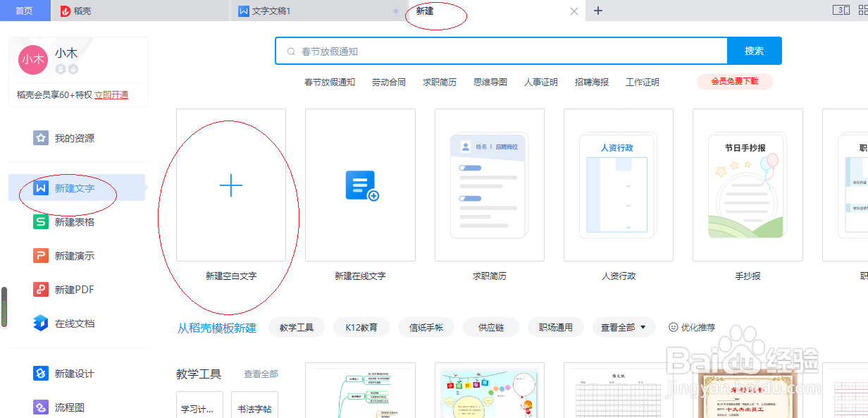This screenshot has height=418, width=868.
Task: Click the 劳动合同 suggested keyword
Action: (389, 82)
